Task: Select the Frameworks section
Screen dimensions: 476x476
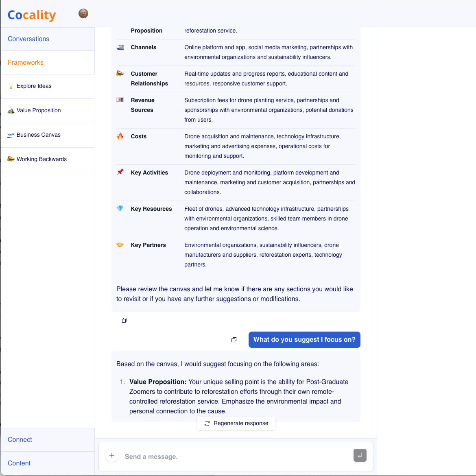Action: (x=26, y=63)
